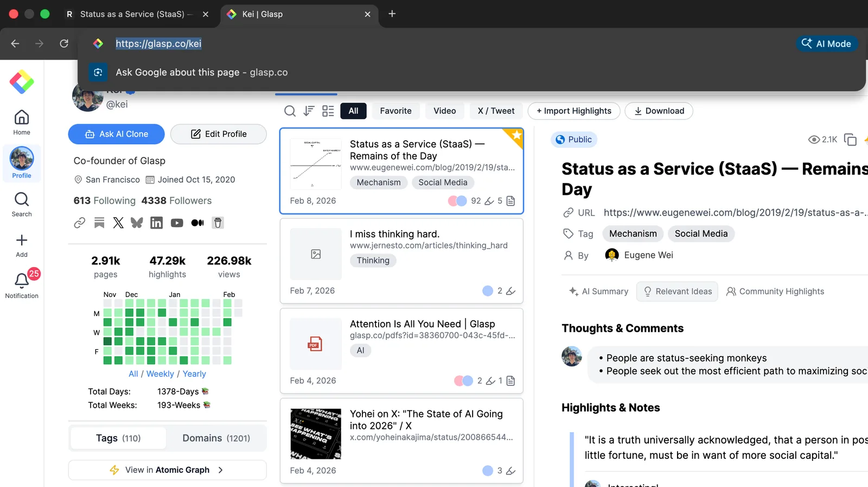Image resolution: width=868 pixels, height=487 pixels.
Task: Toggle the Public visibility badge
Action: pyautogui.click(x=574, y=140)
